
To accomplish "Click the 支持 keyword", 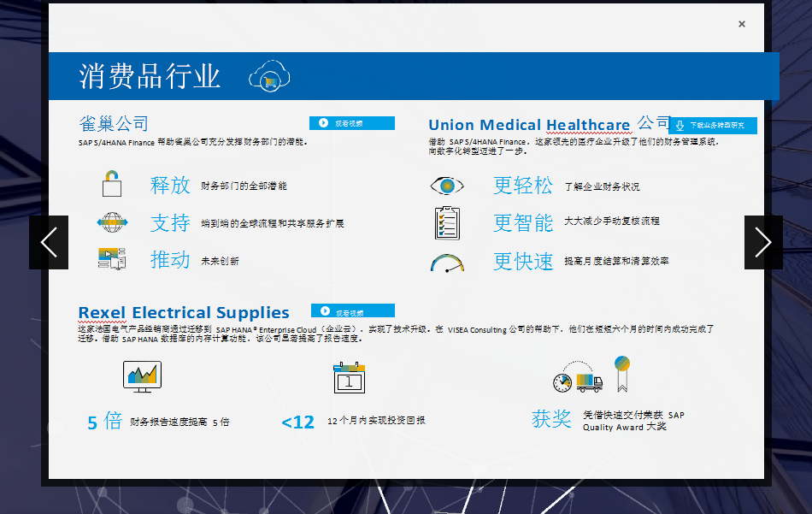I will (x=170, y=223).
